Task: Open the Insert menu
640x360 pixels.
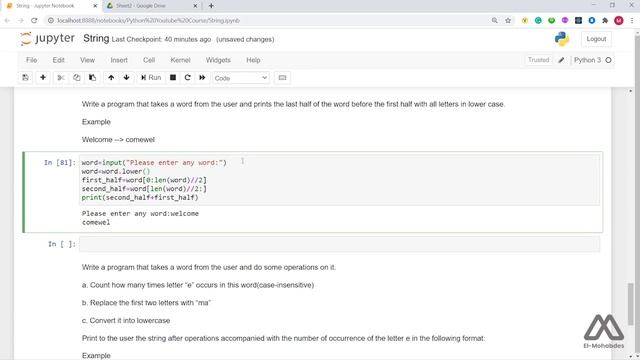Action: point(119,60)
